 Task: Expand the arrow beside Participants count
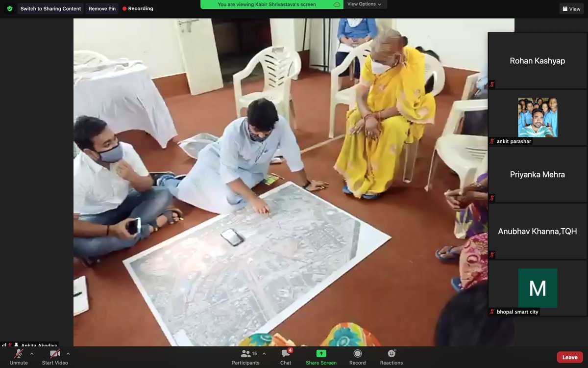pyautogui.click(x=264, y=353)
